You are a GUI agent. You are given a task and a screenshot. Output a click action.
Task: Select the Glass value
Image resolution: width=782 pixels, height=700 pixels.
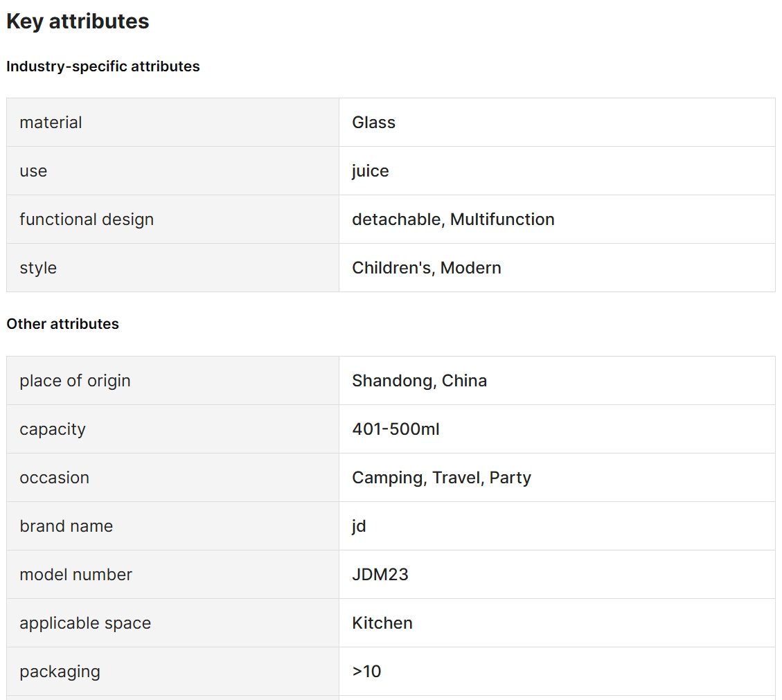[x=373, y=122]
